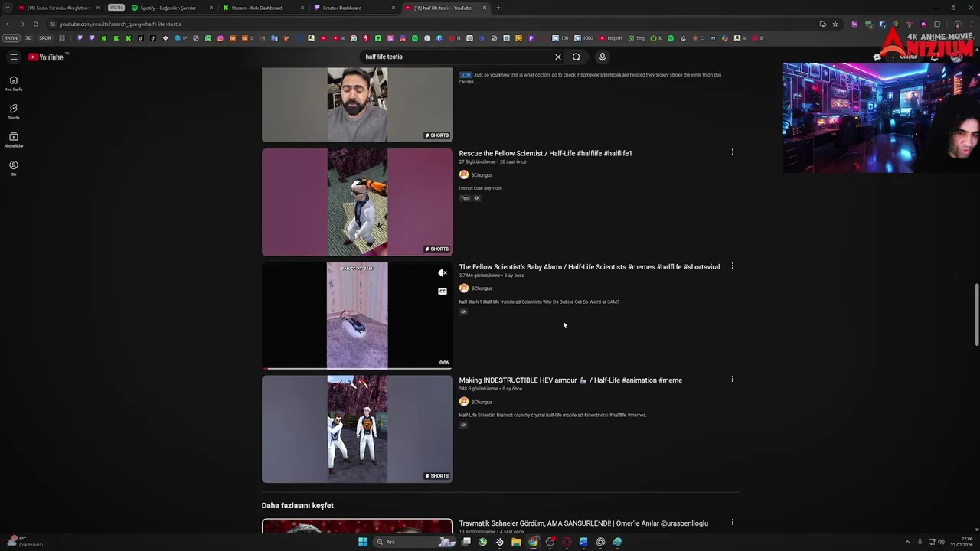Reload the page with the refresh button
This screenshot has height=551, width=980.
coord(35,24)
